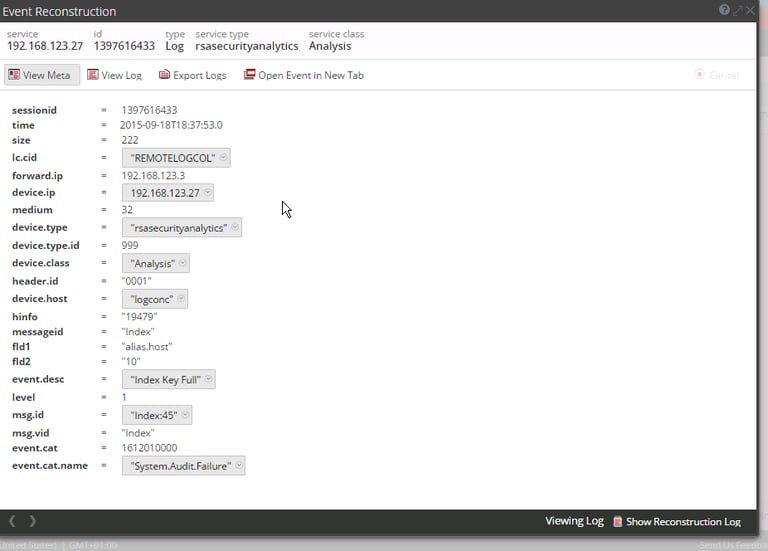The width and height of the screenshot is (768, 551).
Task: Click the Viewing Log label
Action: point(574,521)
